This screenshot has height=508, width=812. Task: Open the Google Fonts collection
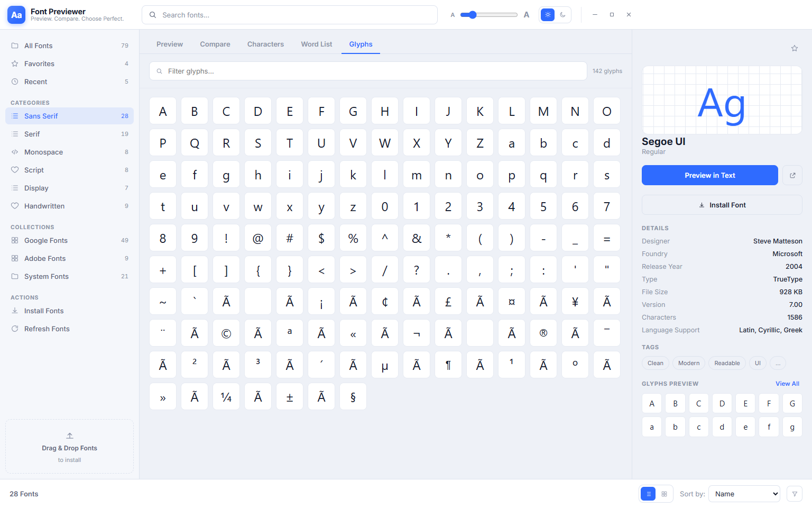point(69,240)
